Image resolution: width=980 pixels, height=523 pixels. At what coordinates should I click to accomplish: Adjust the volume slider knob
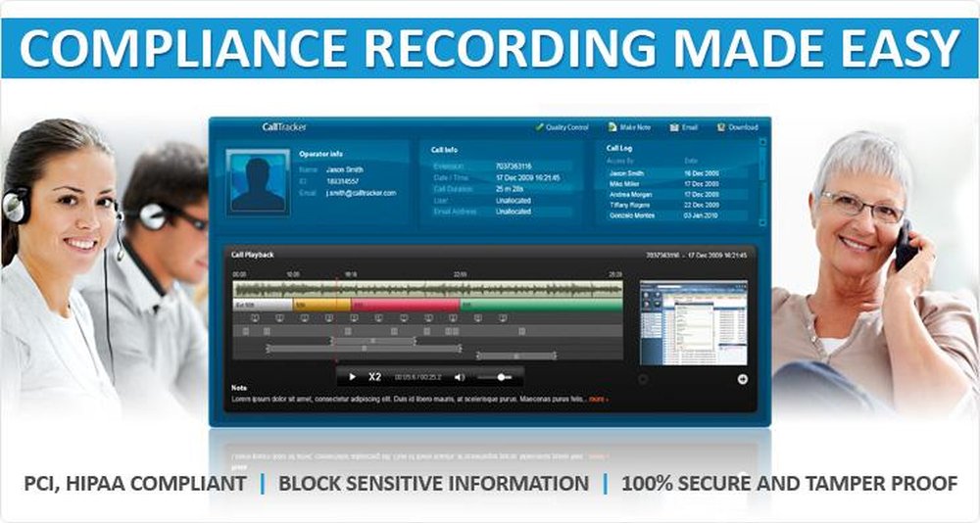tap(501, 377)
